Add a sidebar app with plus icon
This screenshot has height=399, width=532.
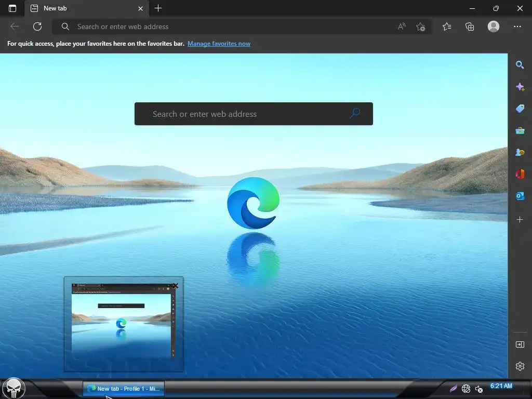(x=520, y=220)
